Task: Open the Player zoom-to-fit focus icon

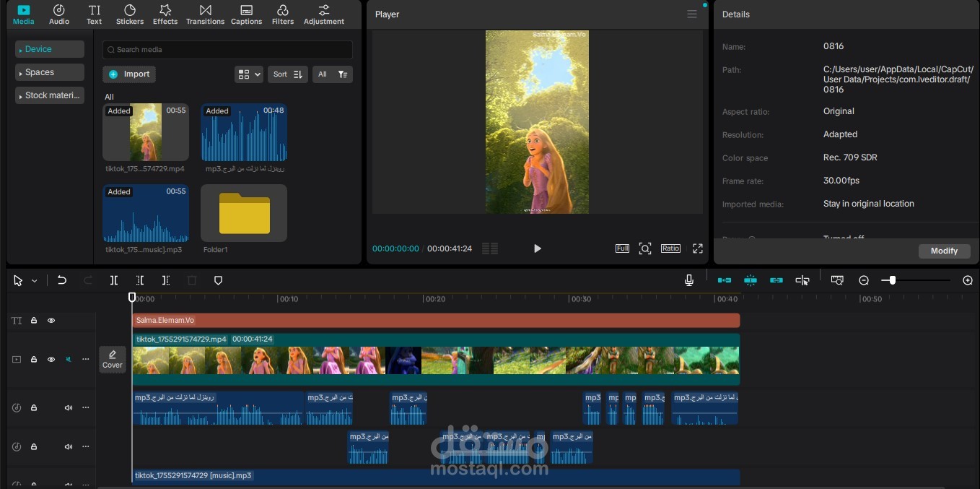Action: tap(645, 248)
